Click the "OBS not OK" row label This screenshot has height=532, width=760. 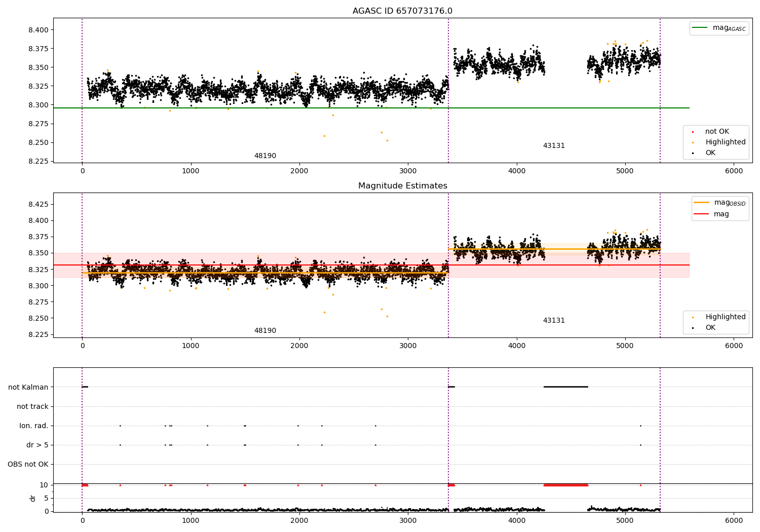[28, 465]
